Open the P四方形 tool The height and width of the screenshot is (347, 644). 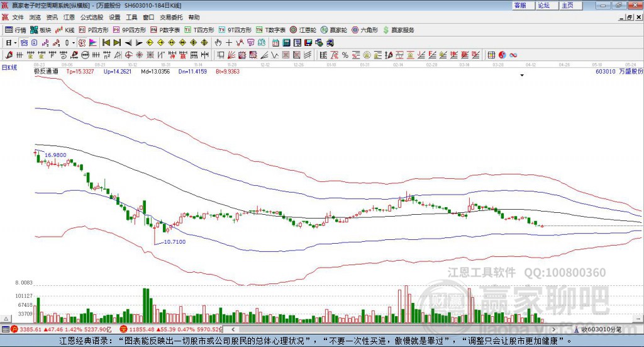click(94, 30)
